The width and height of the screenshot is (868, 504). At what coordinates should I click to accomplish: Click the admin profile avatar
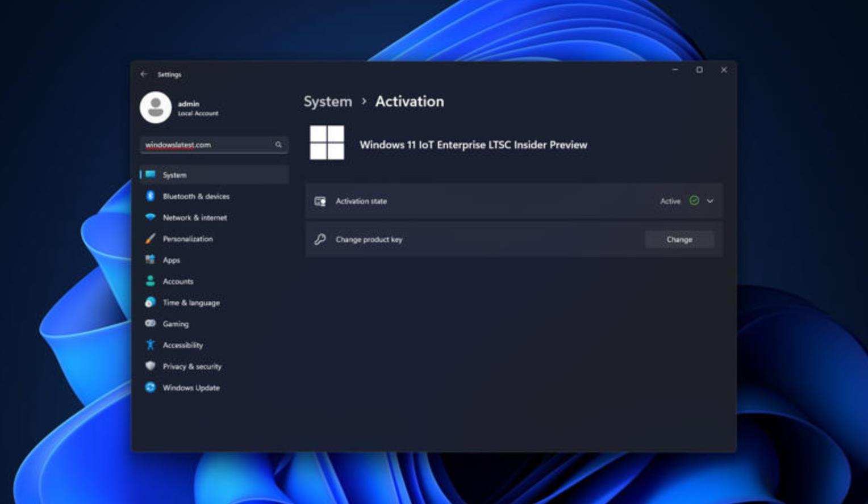click(x=156, y=107)
